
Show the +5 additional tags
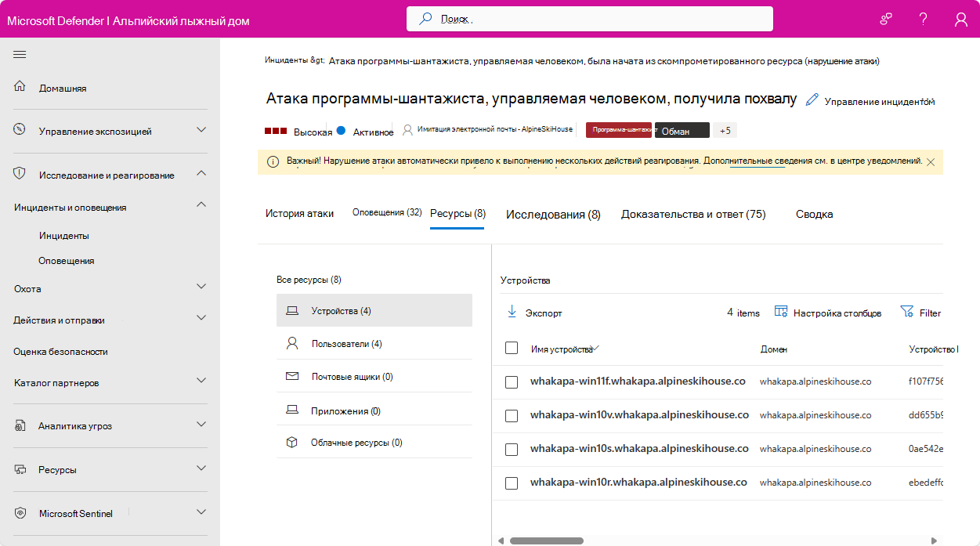tap(725, 131)
